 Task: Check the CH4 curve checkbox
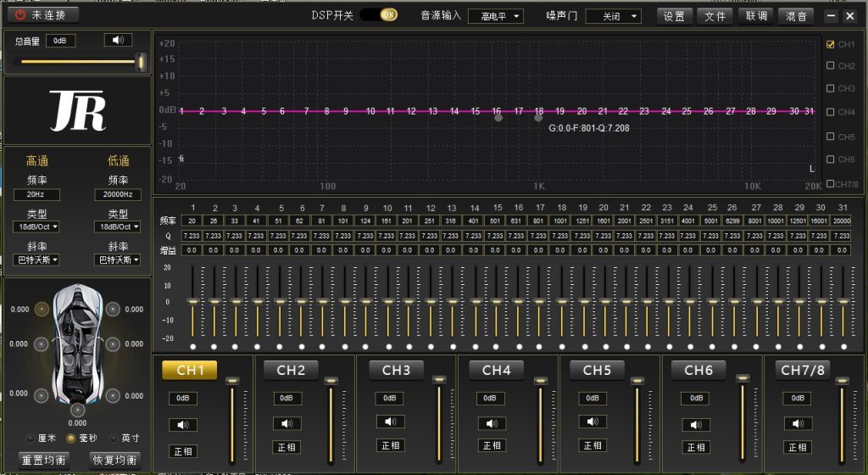point(831,112)
